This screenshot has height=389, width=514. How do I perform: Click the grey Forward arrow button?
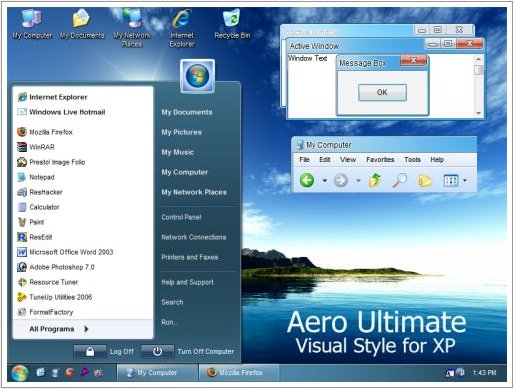[x=341, y=180]
